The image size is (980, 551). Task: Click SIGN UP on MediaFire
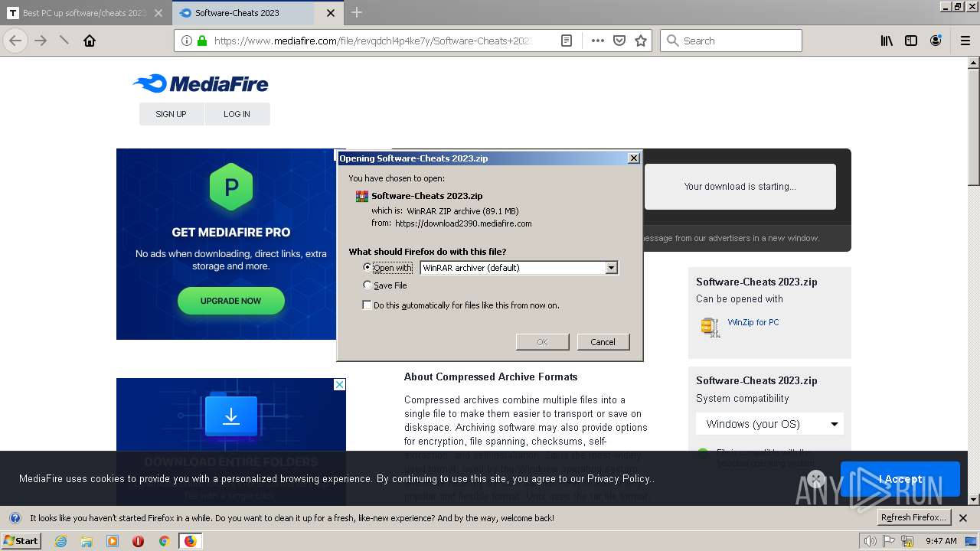171,114
